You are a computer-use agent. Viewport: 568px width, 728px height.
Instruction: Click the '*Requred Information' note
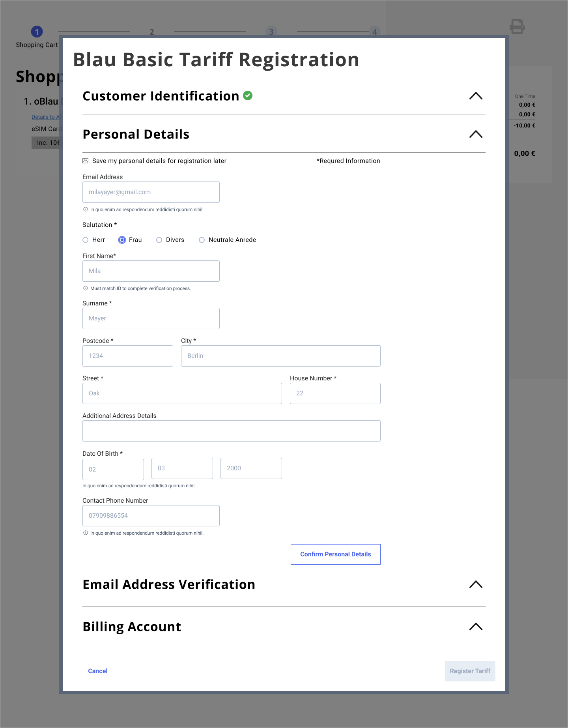pyautogui.click(x=348, y=161)
